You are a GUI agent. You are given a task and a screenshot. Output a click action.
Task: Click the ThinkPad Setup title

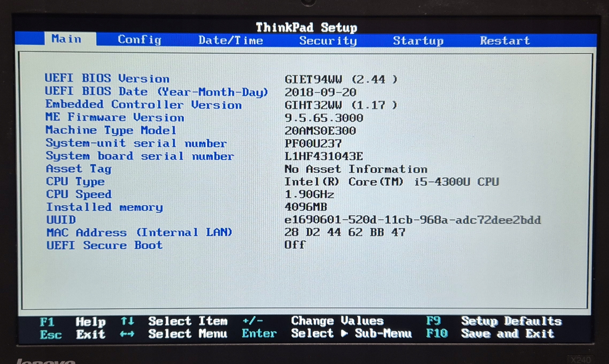307,28
